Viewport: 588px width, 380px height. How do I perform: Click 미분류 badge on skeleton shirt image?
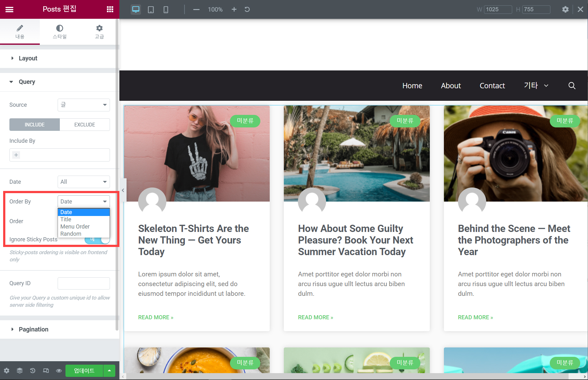pyautogui.click(x=245, y=121)
